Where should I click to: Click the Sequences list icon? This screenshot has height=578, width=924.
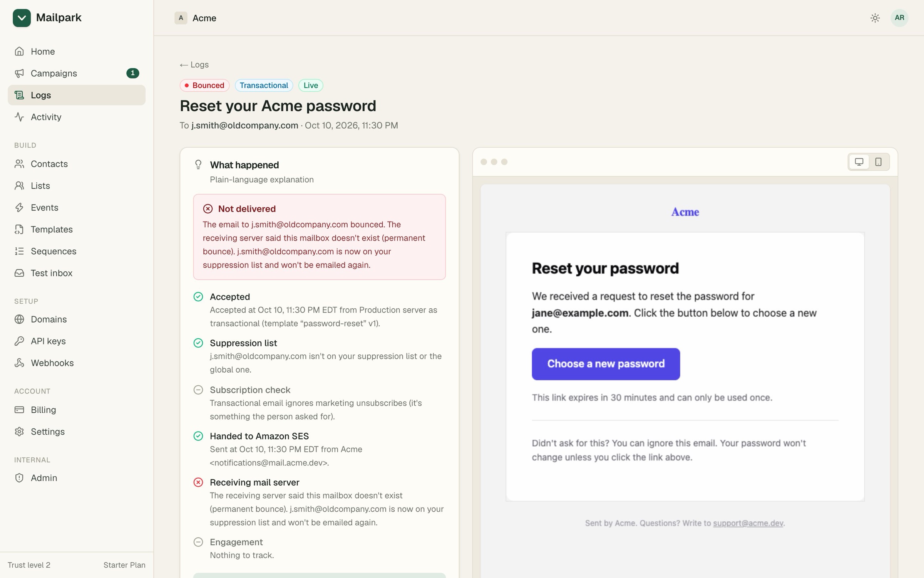coord(19,251)
